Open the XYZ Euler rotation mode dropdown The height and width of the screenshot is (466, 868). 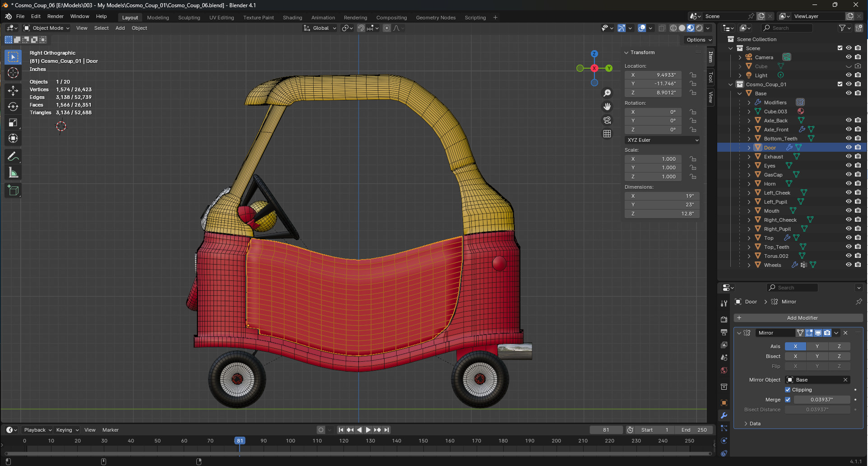coord(662,140)
